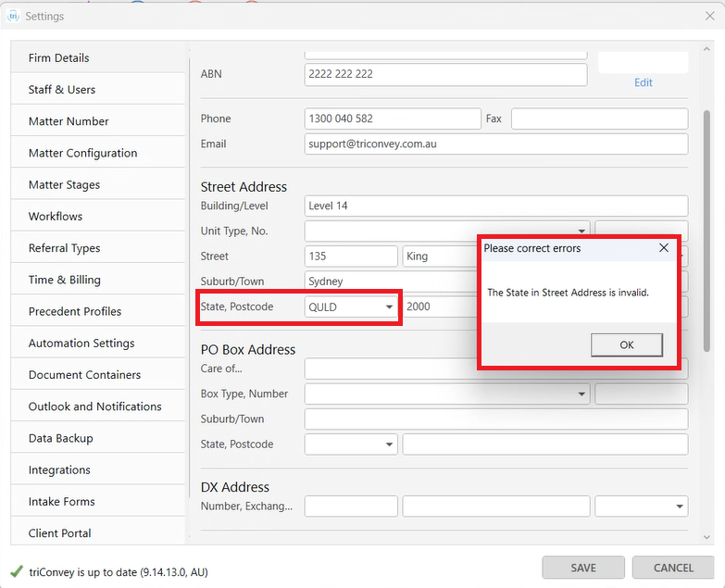The width and height of the screenshot is (725, 588).
Task: Open Time & Billing settings
Action: (65, 280)
